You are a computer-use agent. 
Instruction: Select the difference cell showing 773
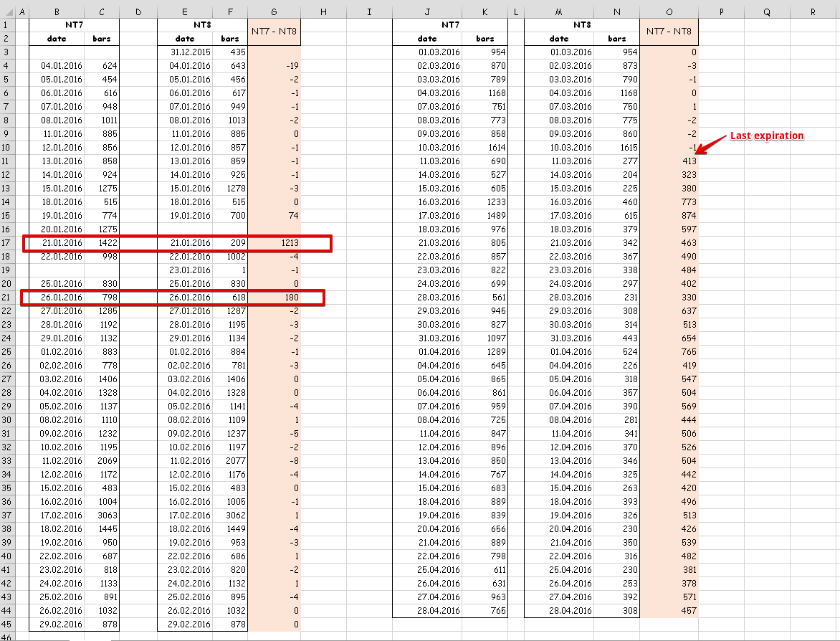[669, 202]
